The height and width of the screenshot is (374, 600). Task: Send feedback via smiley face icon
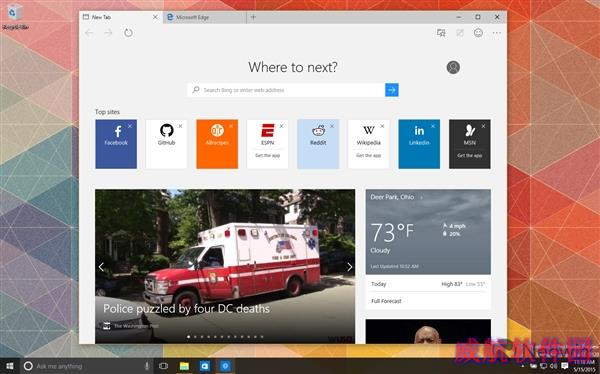(x=478, y=33)
